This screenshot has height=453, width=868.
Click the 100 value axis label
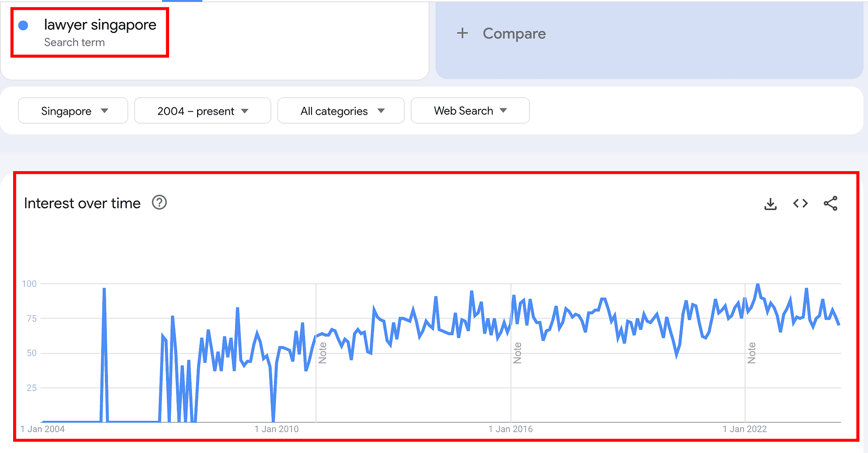pyautogui.click(x=29, y=284)
